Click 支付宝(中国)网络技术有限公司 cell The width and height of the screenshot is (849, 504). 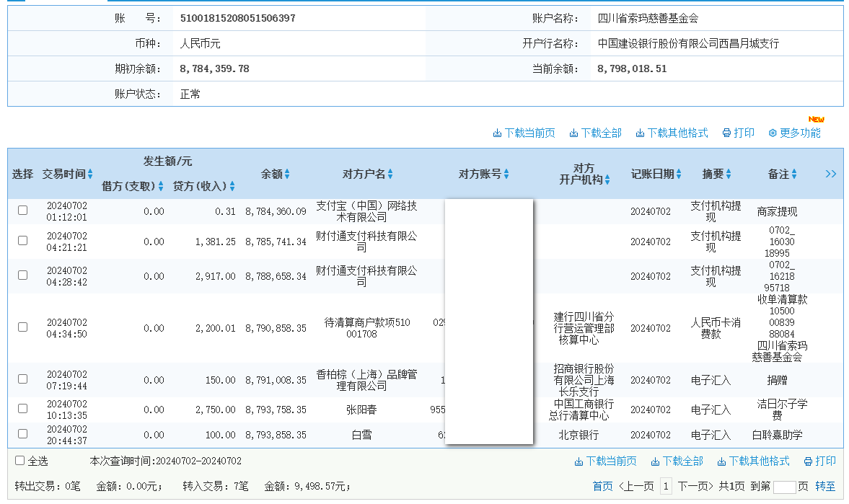coord(366,211)
